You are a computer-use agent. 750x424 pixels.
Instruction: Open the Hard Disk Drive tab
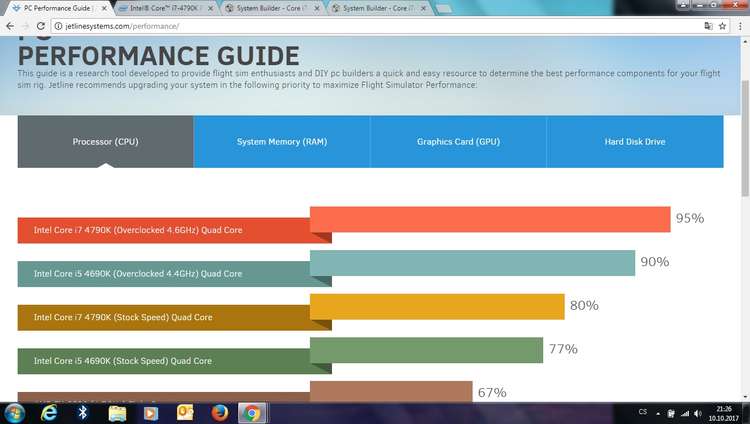[635, 142]
